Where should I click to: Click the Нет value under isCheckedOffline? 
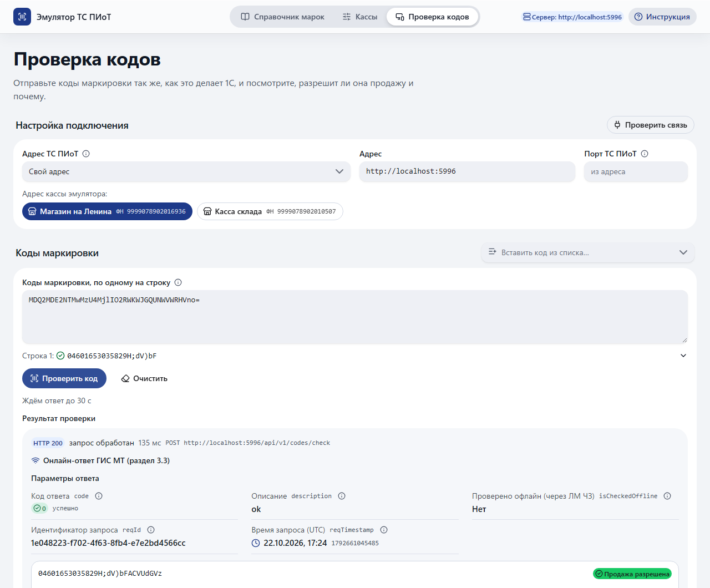479,509
